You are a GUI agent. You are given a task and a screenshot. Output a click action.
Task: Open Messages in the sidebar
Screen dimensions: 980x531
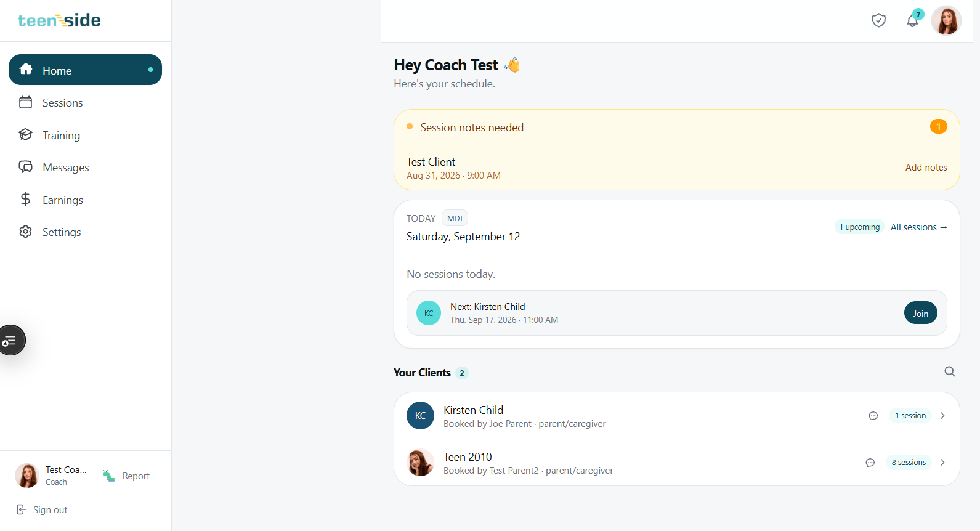[85, 168]
